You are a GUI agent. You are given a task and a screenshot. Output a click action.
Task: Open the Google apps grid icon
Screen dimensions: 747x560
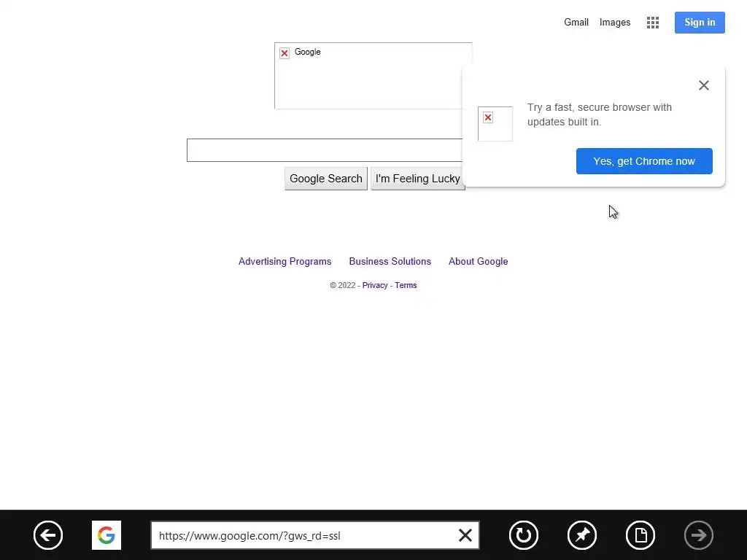click(653, 23)
